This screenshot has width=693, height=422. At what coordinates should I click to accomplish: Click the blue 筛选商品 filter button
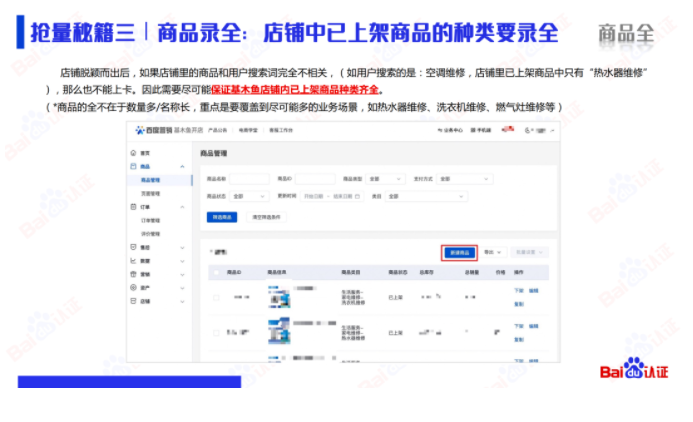pos(222,217)
